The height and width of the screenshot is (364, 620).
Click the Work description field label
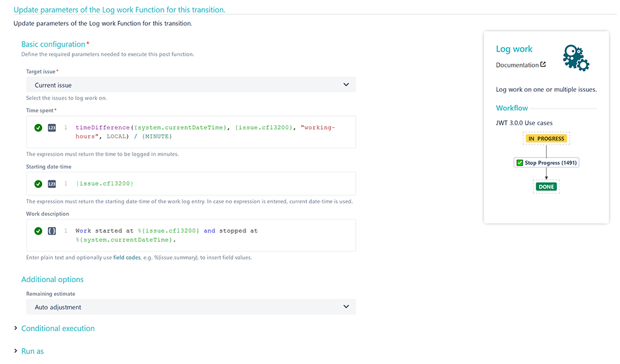point(48,214)
